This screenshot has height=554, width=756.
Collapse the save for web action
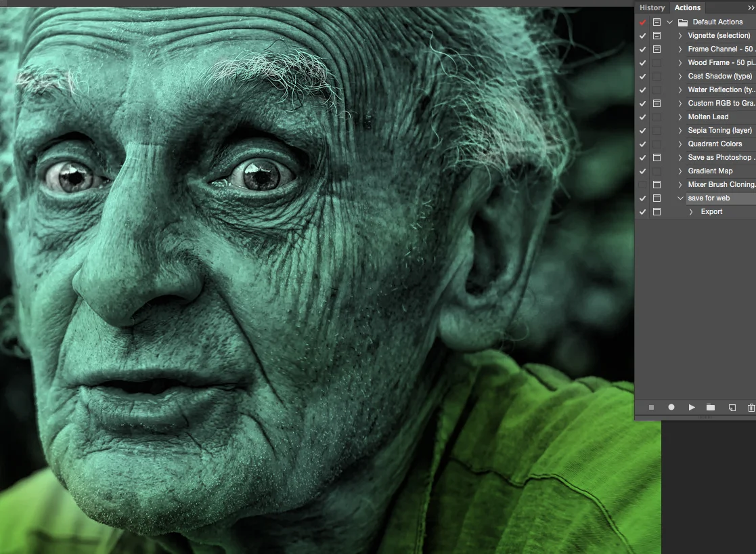point(680,198)
